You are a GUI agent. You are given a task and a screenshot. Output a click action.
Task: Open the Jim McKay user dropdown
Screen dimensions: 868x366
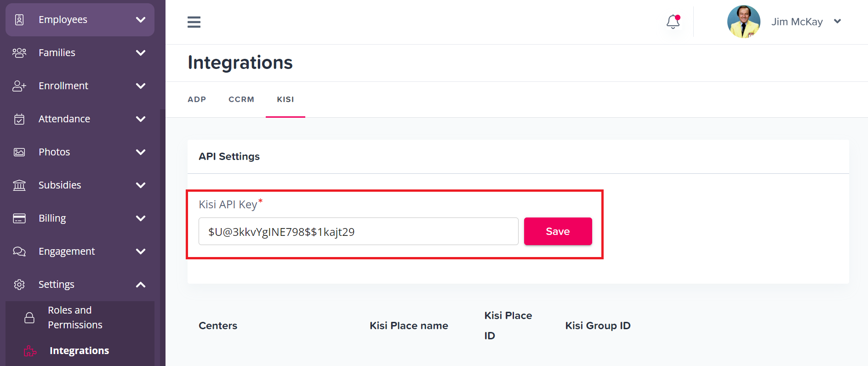[837, 22]
